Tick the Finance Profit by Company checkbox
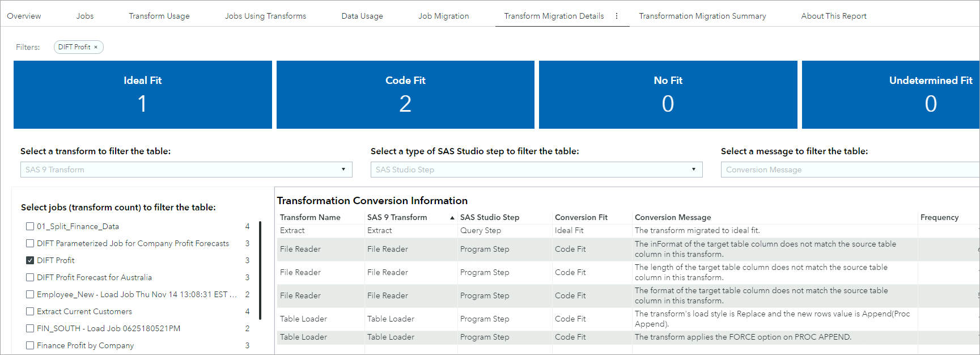Screen dimensions: 980x355 click(x=30, y=345)
